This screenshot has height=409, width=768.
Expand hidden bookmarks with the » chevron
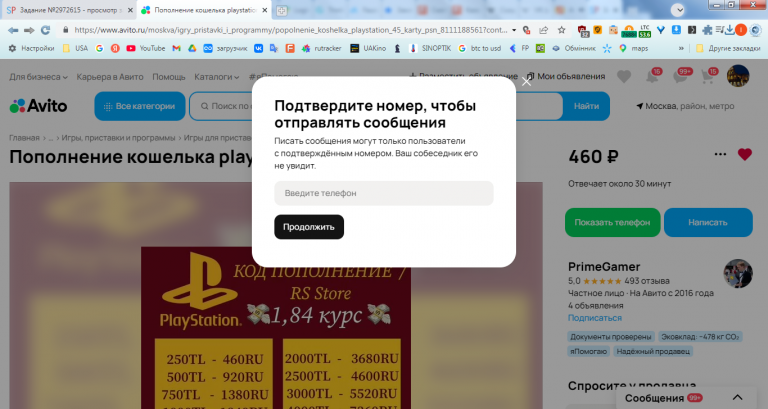pos(681,48)
